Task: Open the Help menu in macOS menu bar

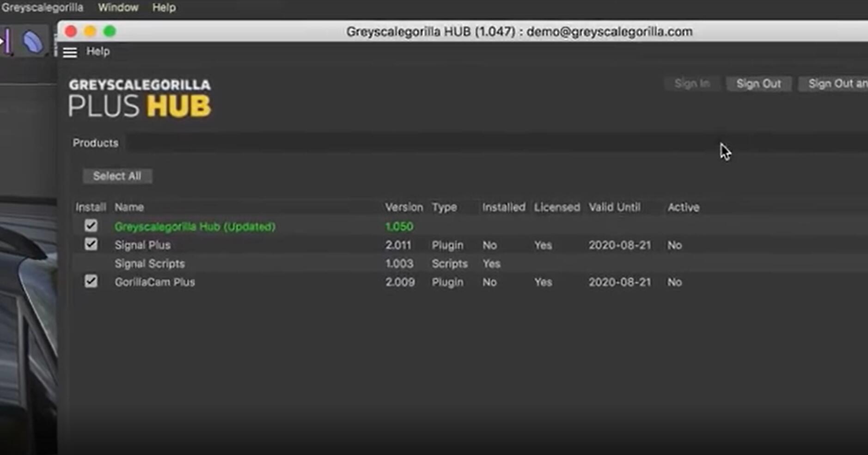Action: coord(164,7)
